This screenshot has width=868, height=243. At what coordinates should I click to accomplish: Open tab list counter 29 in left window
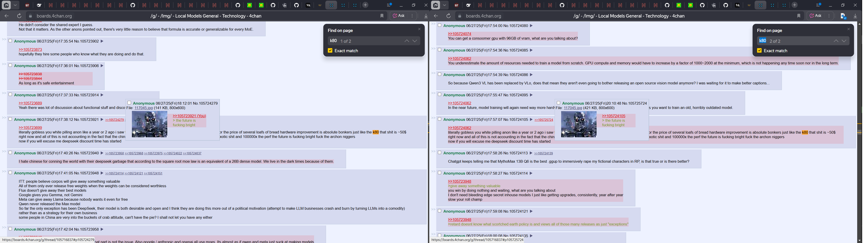coord(6,5)
